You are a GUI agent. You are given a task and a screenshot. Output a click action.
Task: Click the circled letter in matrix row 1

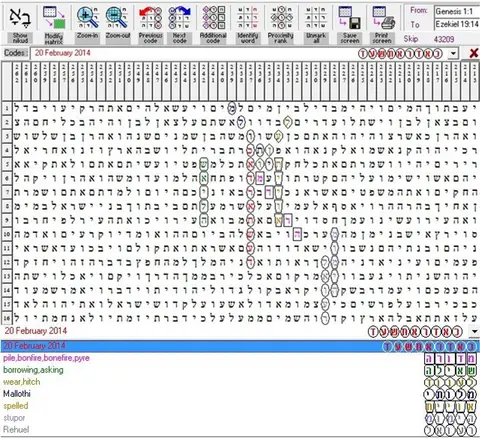click(232, 108)
